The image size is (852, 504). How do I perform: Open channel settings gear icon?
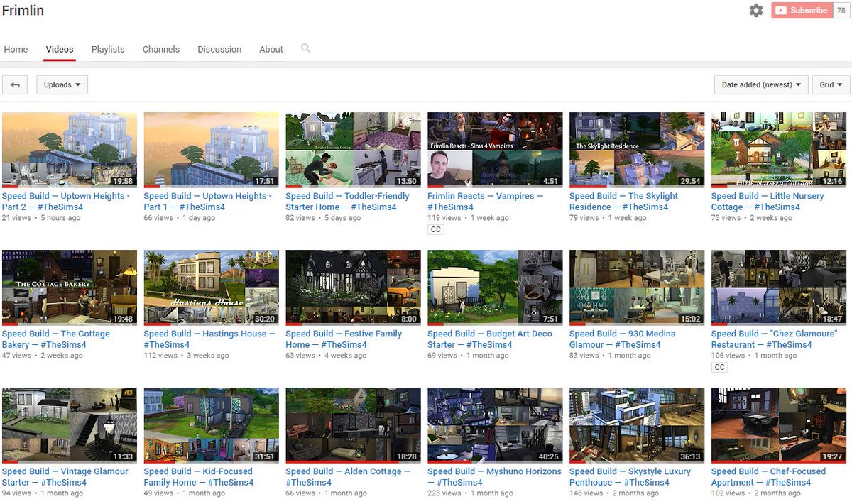[x=756, y=11]
